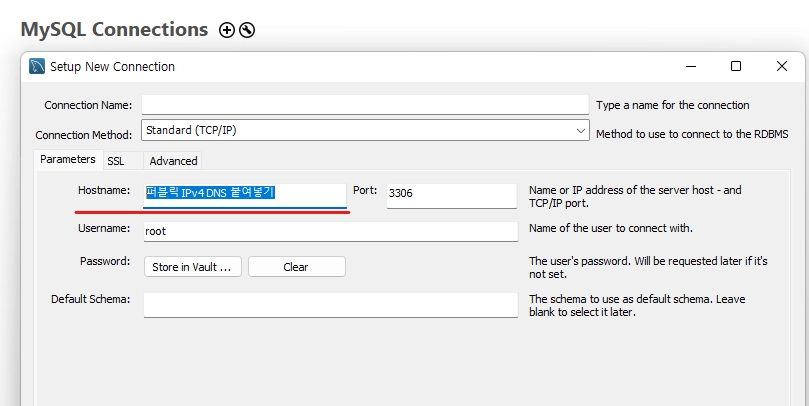Maximize the Setup New Connection window

click(x=736, y=66)
